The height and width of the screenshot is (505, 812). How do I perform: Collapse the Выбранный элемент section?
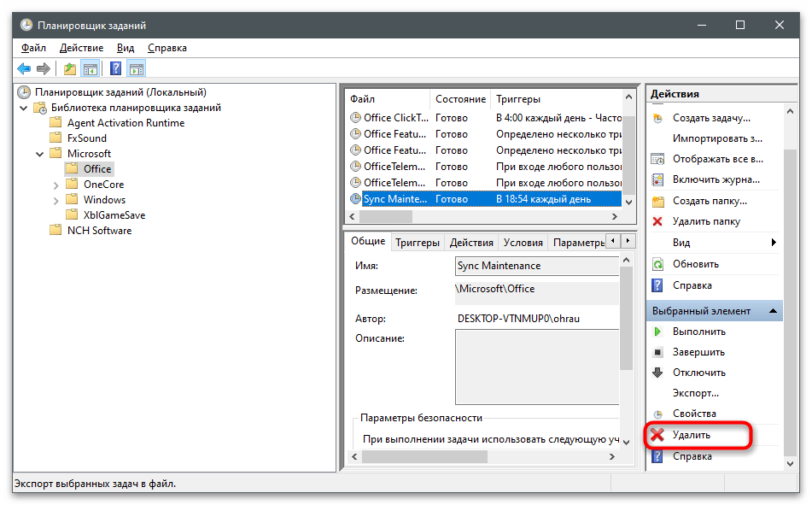point(774,311)
